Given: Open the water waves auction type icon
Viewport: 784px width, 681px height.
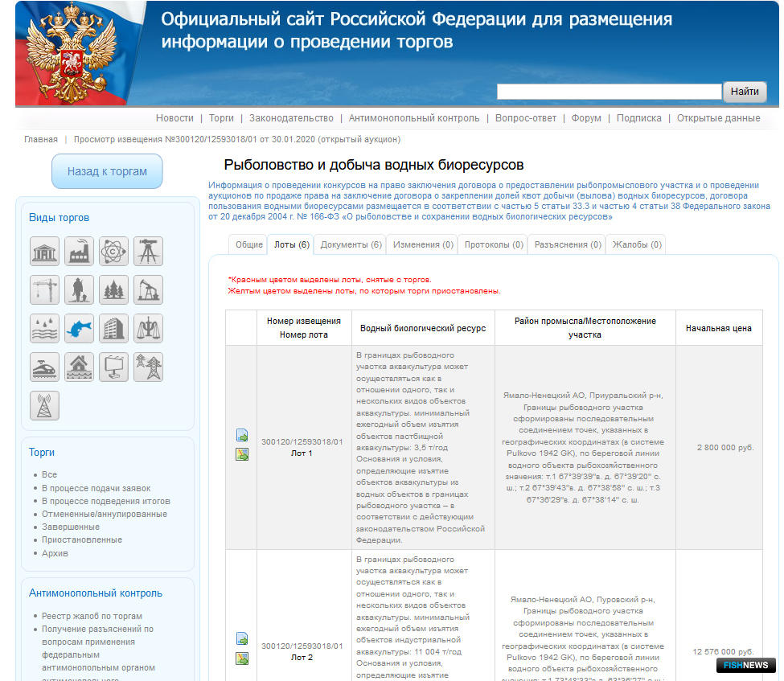Looking at the screenshot, I should [x=44, y=329].
